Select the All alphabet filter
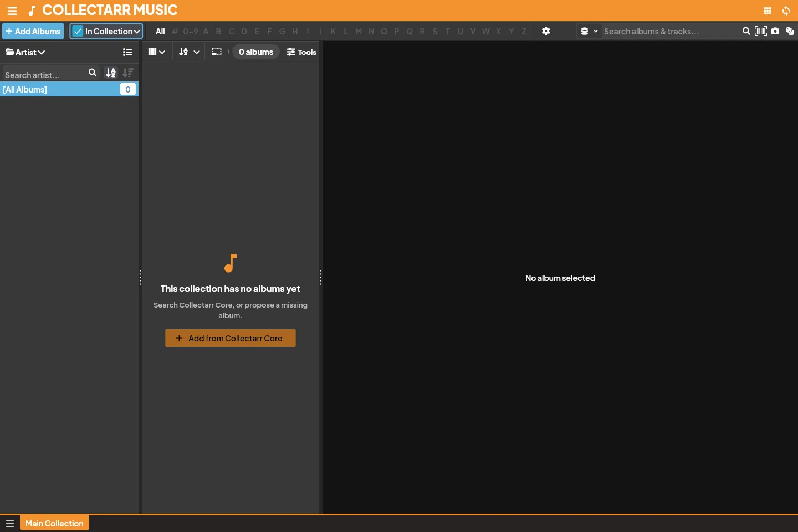Image resolution: width=798 pixels, height=532 pixels. 160,32
